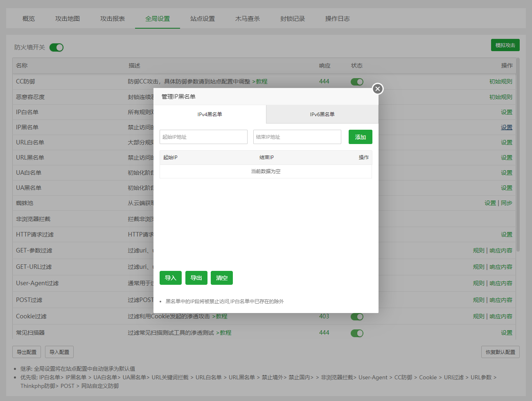Open the 教程 link in the CC防御 row
Image resolution: width=532 pixels, height=401 pixels.
coord(261,82)
